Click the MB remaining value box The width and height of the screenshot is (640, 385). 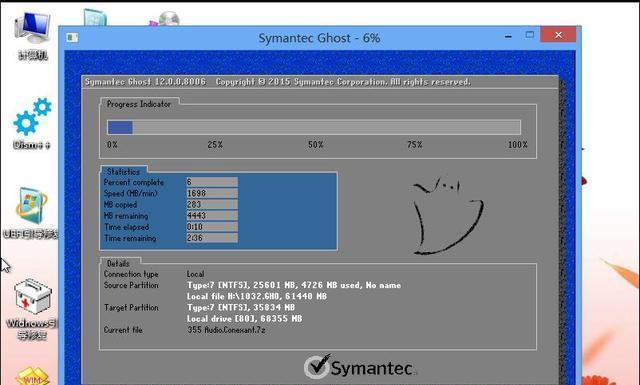212,216
